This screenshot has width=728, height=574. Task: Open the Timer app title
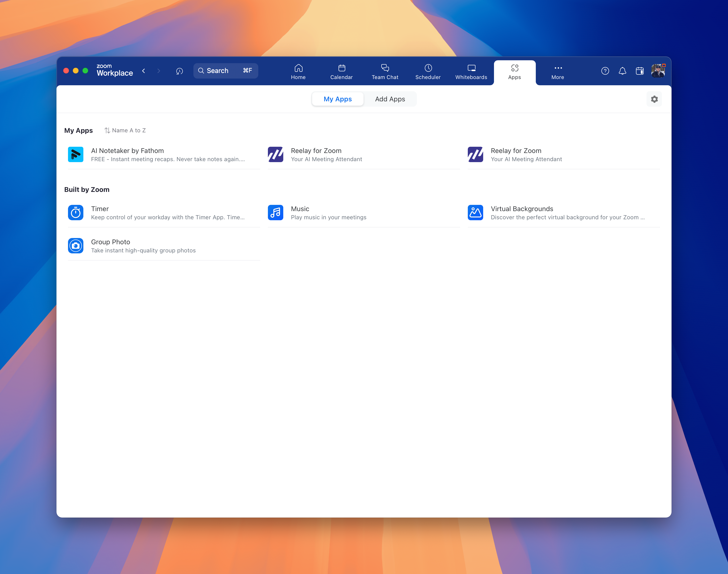click(100, 209)
